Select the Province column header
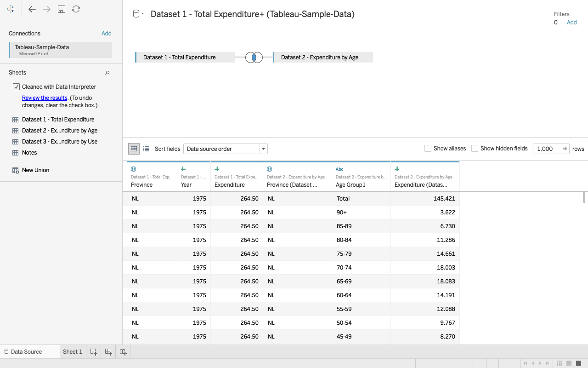588x368 pixels. (152, 177)
